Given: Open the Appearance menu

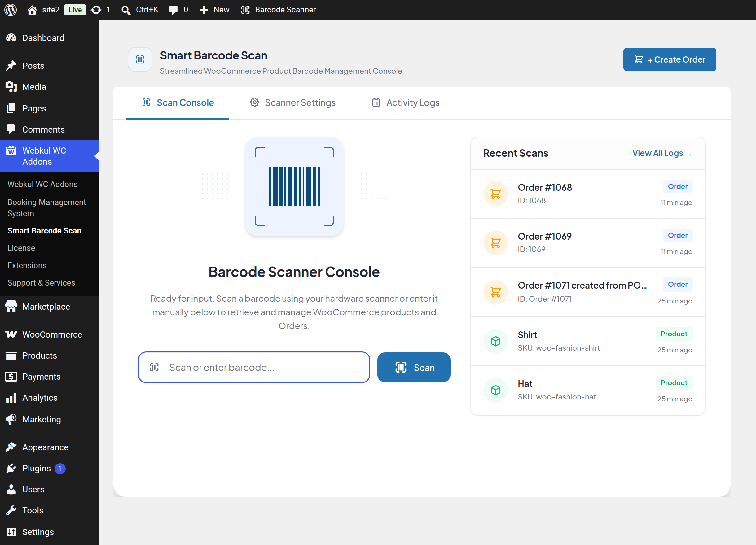Looking at the screenshot, I should tap(49, 447).
